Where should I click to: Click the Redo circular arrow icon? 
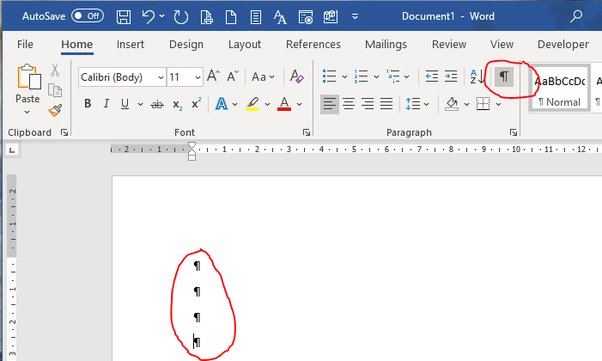point(180,17)
